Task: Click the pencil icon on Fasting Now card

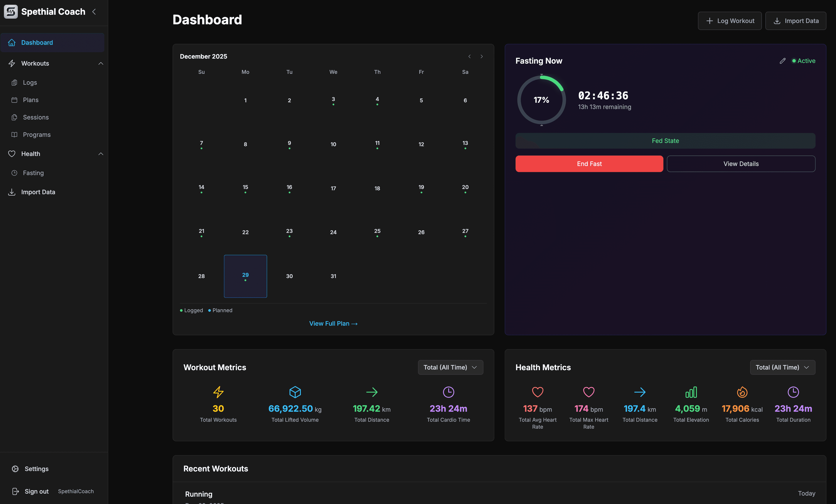Action: click(783, 61)
